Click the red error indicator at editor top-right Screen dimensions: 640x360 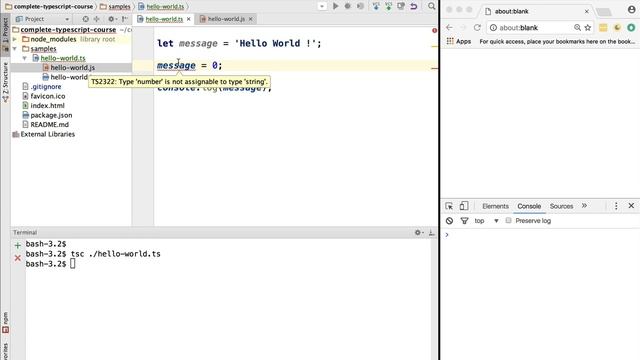[434, 31]
